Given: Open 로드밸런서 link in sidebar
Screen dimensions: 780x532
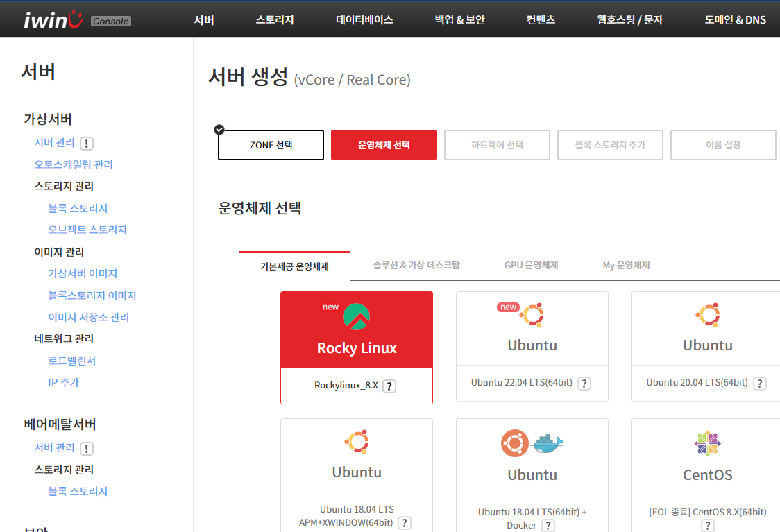Looking at the screenshot, I should tap(71, 361).
